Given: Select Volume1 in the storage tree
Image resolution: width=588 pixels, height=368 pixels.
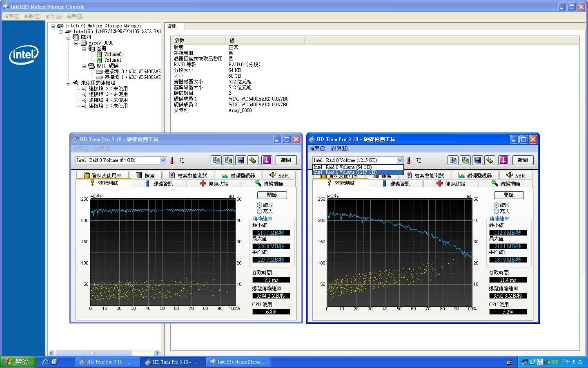Looking at the screenshot, I should click(x=113, y=60).
